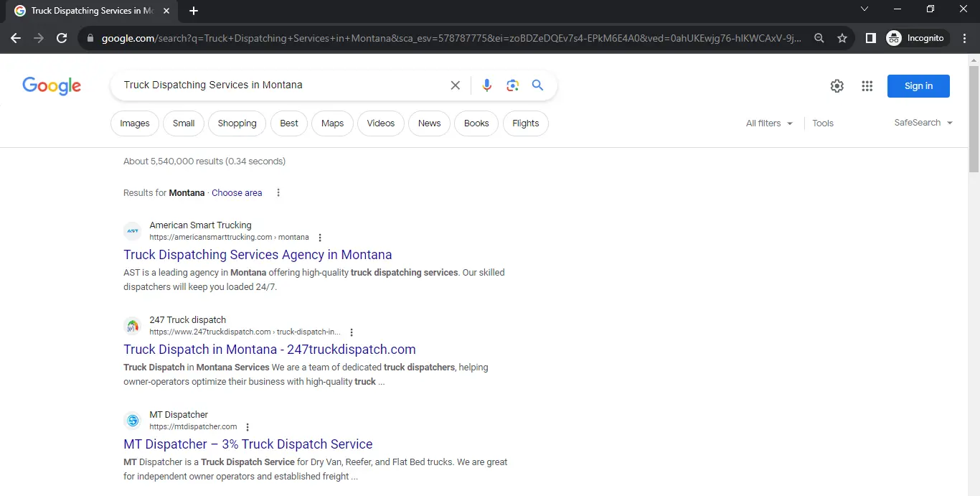This screenshot has height=496, width=980.
Task: Open more options for American Smart Trucking result
Action: [x=320, y=238]
